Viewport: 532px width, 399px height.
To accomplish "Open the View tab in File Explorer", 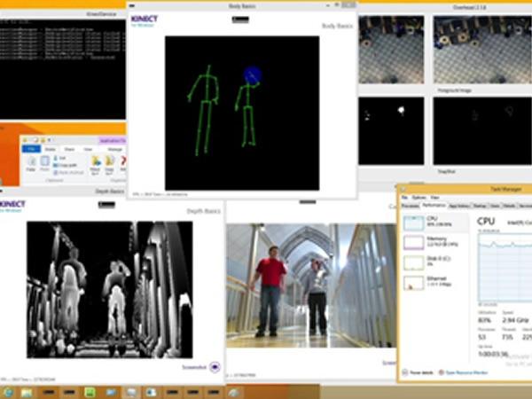I will coord(88,149).
